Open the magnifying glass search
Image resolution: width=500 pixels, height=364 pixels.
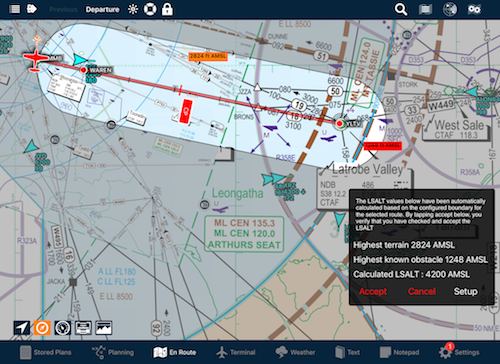tap(401, 9)
